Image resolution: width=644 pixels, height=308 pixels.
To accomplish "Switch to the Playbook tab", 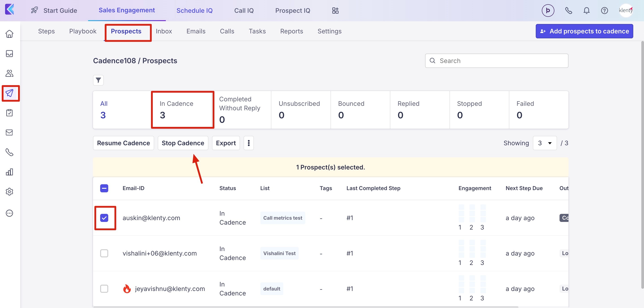I will tap(83, 31).
